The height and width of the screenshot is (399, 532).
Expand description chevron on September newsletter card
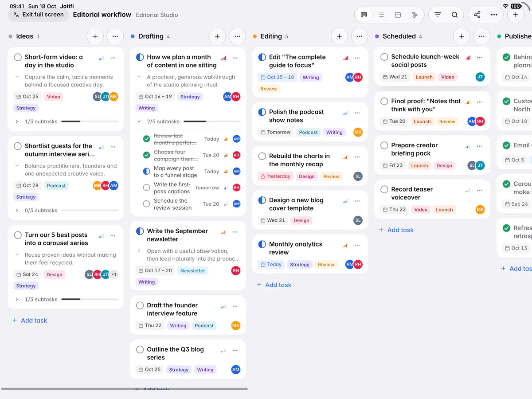point(139,251)
